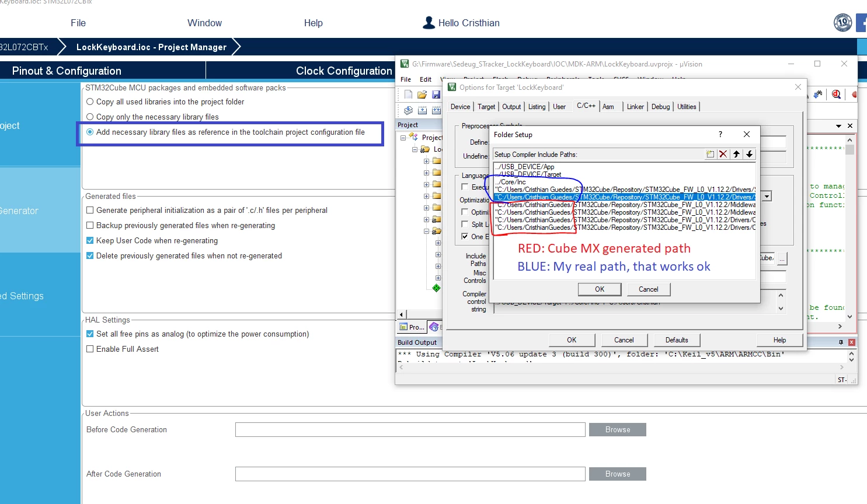Add a new include path entry icon
Screen dimensions: 867x504
click(x=710, y=154)
